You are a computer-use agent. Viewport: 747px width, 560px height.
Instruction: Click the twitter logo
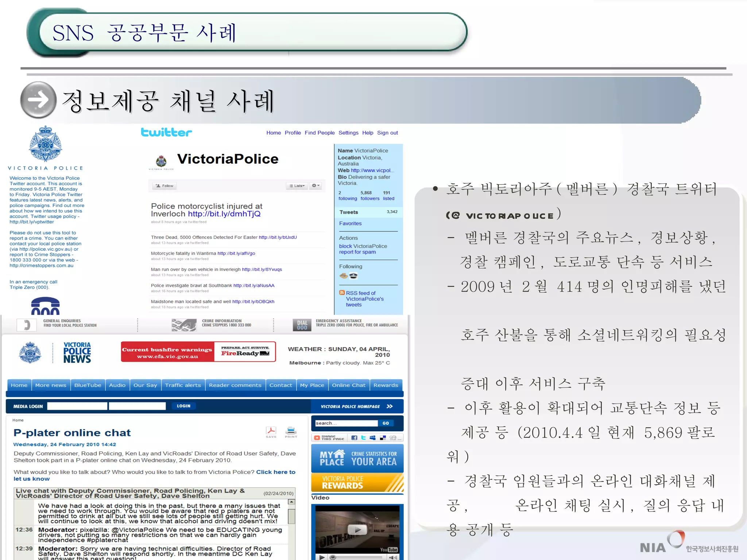point(166,132)
